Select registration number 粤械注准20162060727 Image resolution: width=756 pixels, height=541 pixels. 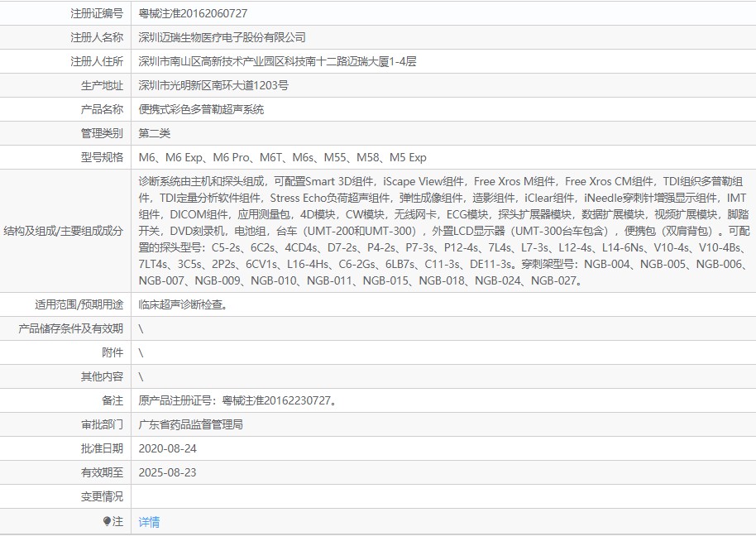pos(193,13)
